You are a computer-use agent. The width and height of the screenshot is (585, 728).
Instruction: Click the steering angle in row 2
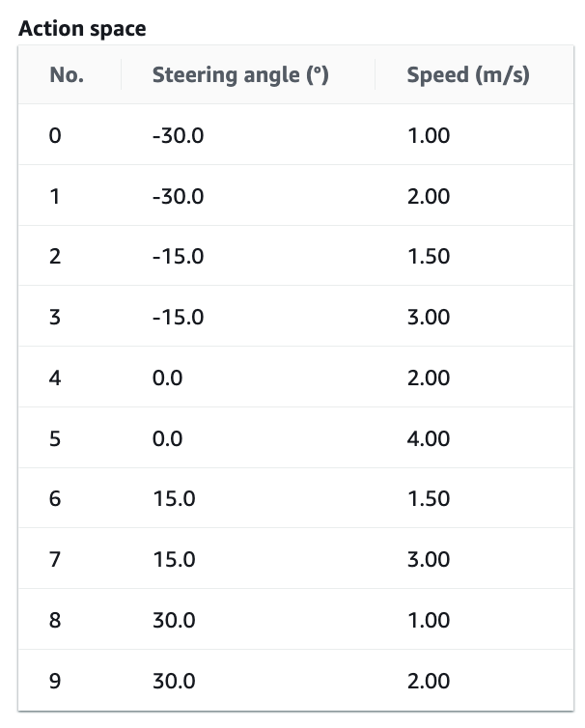coord(178,257)
